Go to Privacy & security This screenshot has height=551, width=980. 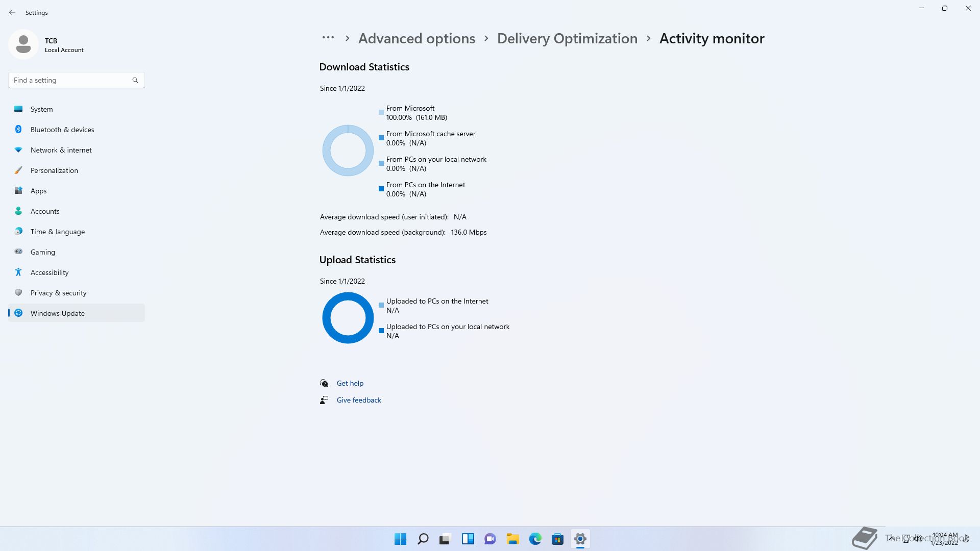tap(58, 293)
